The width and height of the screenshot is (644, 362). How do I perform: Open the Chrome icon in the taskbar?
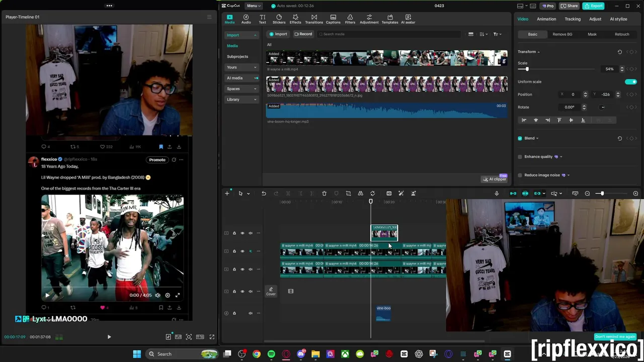click(257, 354)
